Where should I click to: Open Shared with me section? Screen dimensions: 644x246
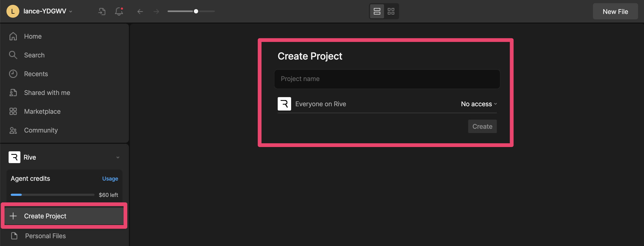[x=64, y=93]
